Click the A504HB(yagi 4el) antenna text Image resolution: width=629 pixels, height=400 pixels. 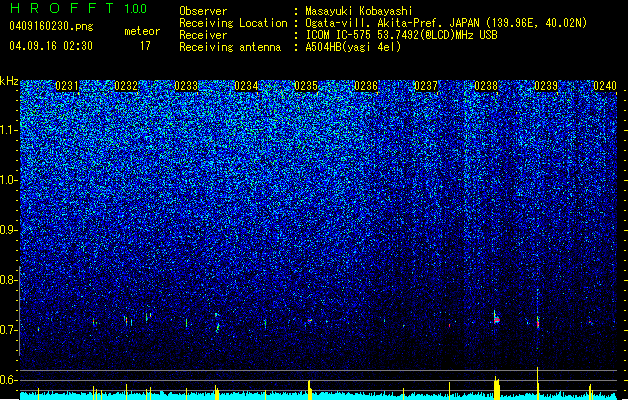353,47
